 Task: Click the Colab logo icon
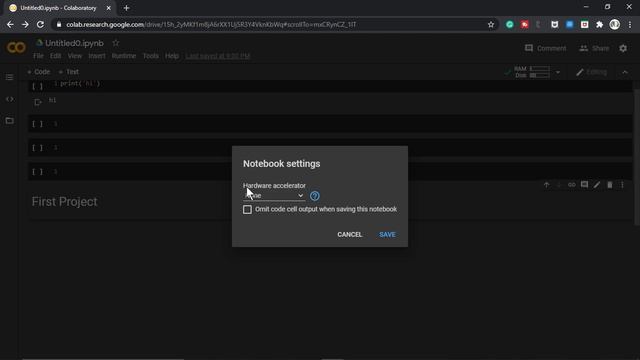(16, 48)
